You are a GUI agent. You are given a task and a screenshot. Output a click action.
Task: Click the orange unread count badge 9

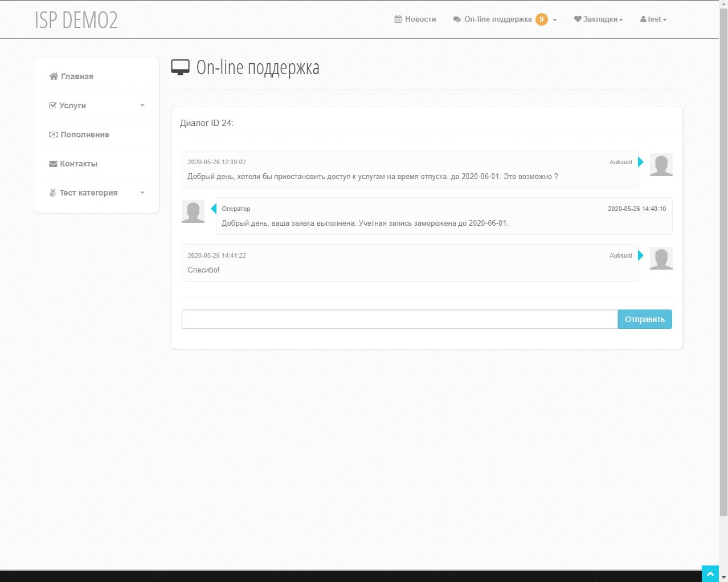[x=541, y=19]
